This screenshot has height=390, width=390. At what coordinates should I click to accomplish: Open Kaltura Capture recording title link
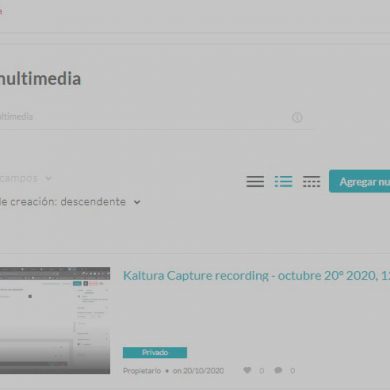click(x=256, y=276)
